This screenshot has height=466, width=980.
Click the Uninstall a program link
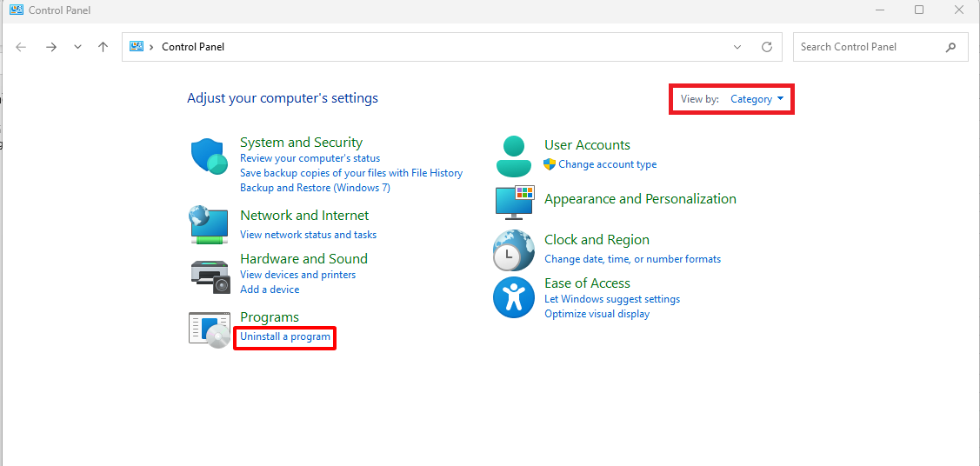285,336
